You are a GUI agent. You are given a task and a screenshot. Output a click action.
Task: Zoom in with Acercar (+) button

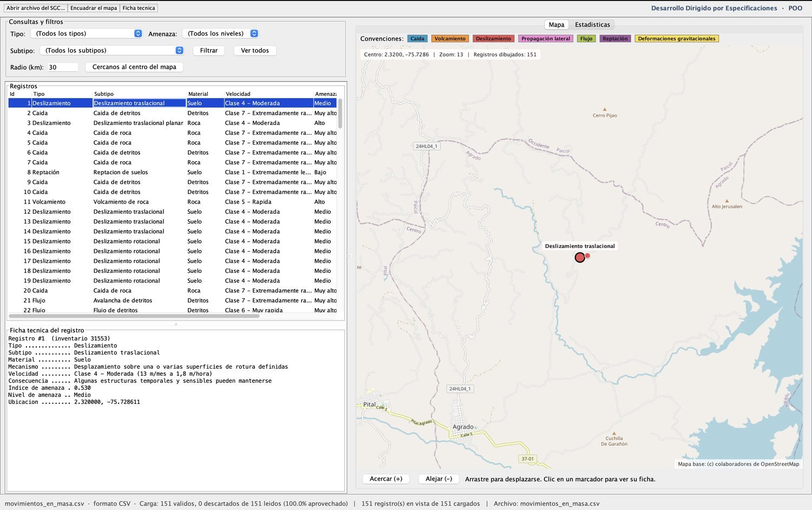(386, 479)
